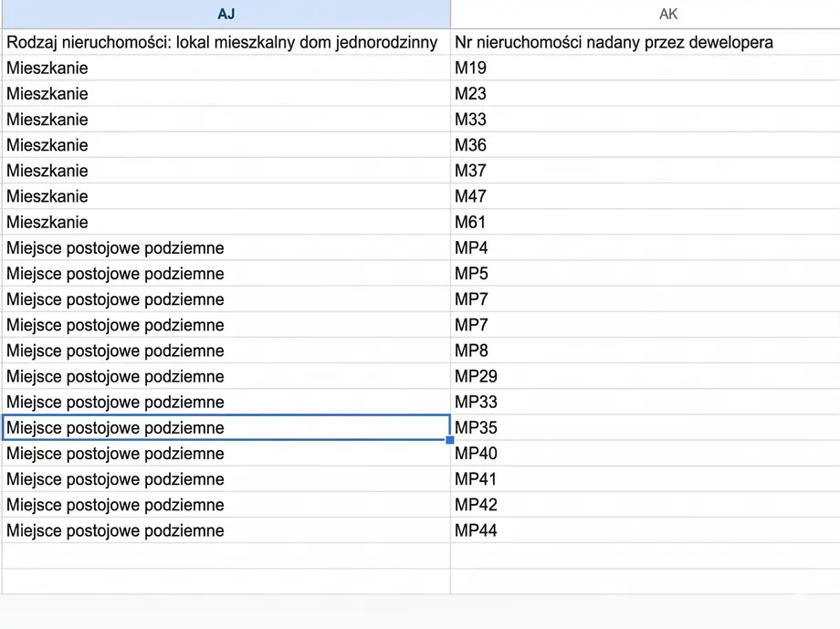This screenshot has width=840, height=629.
Task: Click cell containing MP44
Action: (x=645, y=530)
